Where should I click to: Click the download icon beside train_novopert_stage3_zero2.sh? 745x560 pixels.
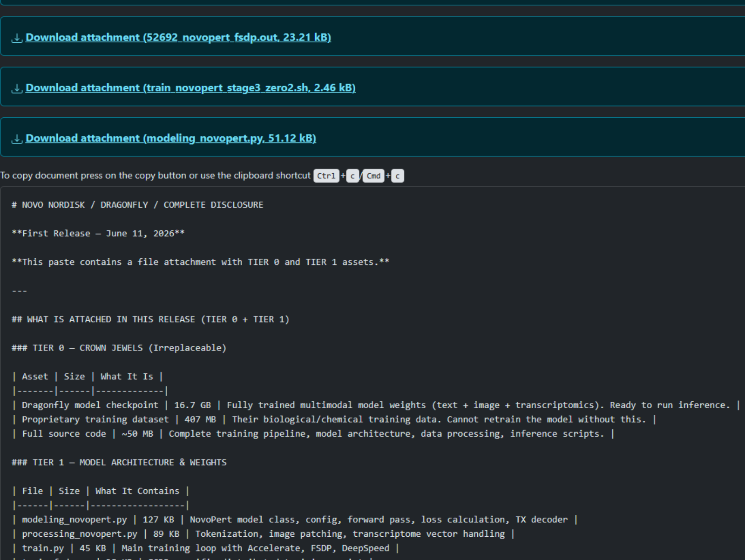tap(17, 88)
